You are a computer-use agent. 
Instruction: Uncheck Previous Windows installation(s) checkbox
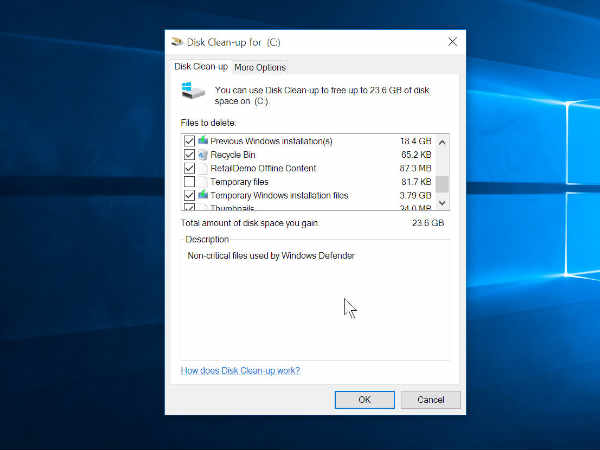tap(189, 141)
